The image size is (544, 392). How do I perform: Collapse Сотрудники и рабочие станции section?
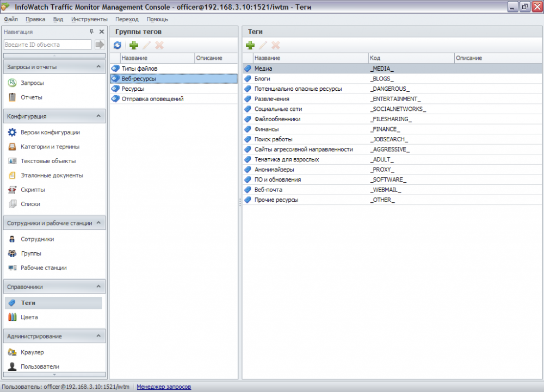98,223
